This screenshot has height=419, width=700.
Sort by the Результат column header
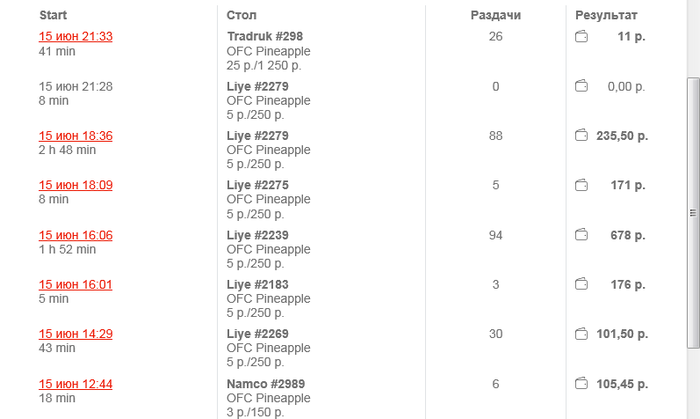(606, 15)
